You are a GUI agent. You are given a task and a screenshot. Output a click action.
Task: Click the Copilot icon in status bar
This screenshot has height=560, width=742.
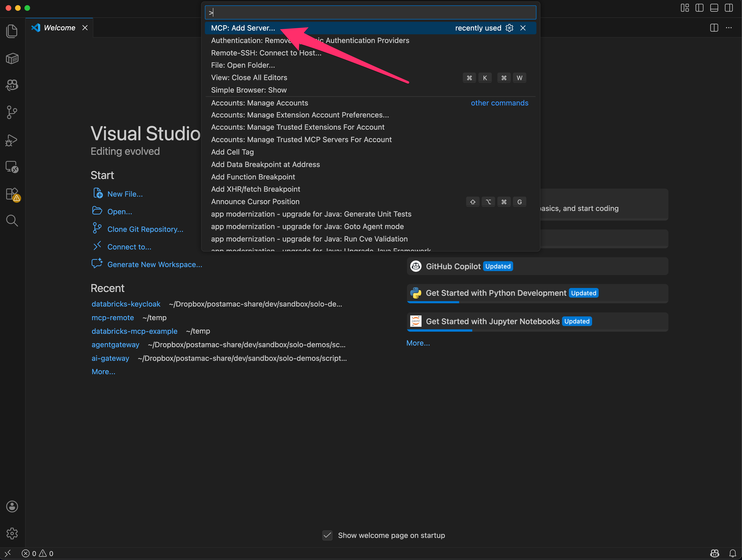(715, 553)
